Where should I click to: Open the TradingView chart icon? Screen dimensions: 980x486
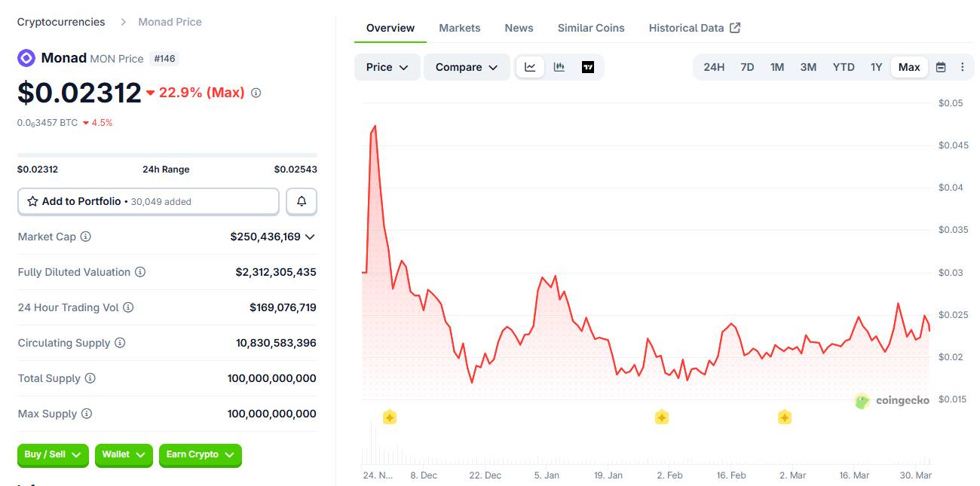click(586, 66)
